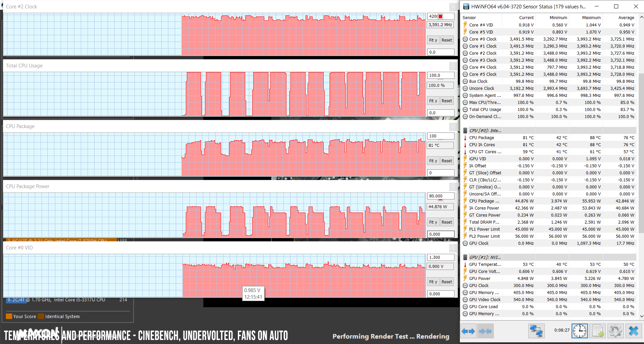The height and width of the screenshot is (344, 644).
Task: Click Reset in Core #0 VID graph
Action: pyautogui.click(x=447, y=282)
